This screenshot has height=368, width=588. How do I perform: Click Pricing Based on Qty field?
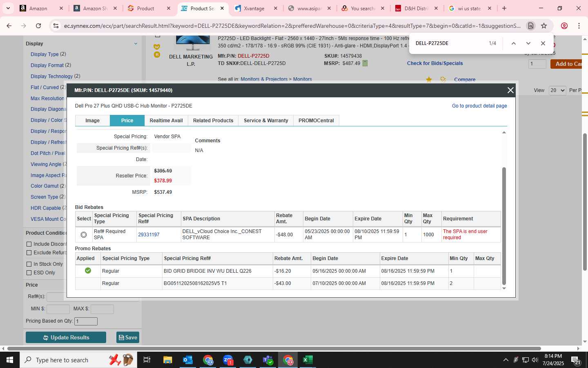86,321
